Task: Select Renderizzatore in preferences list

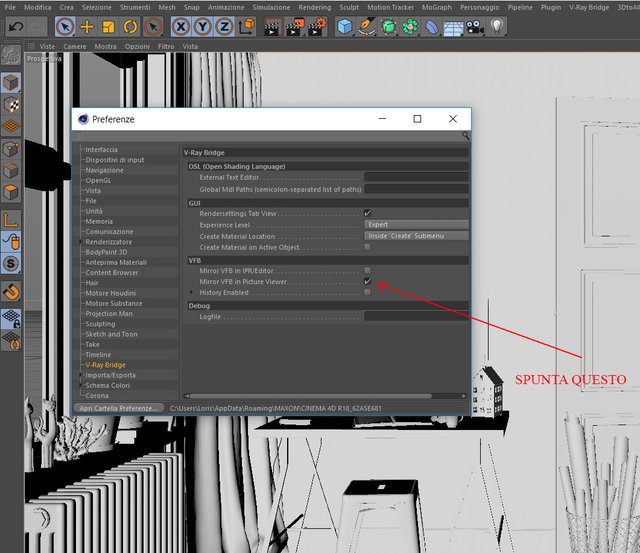Action: click(109, 242)
